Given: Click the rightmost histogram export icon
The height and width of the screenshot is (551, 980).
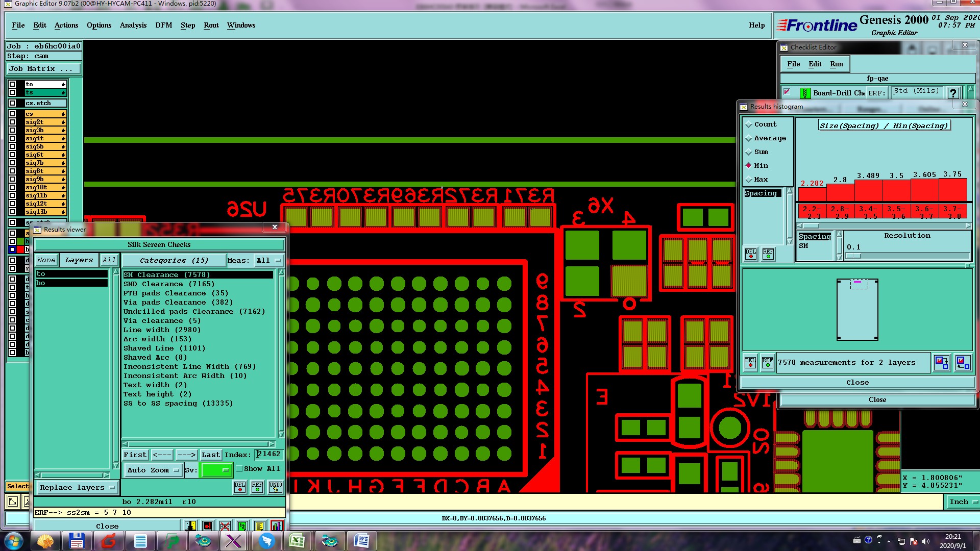Looking at the screenshot, I should click(x=963, y=362).
